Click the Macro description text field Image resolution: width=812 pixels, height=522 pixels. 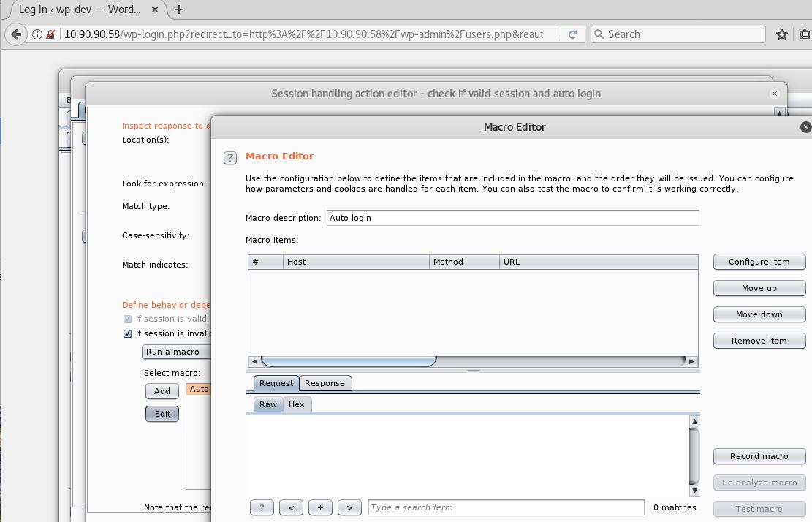512,218
